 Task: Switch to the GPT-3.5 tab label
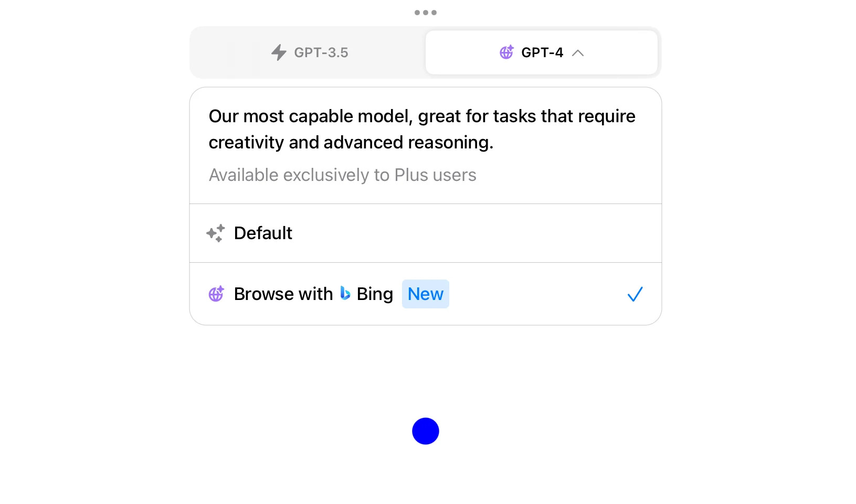[x=321, y=52]
